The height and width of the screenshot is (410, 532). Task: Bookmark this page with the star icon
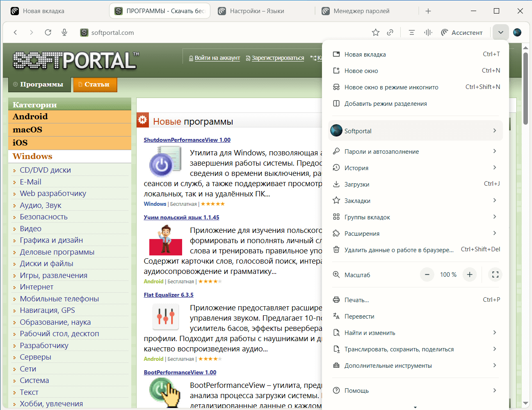coord(376,32)
